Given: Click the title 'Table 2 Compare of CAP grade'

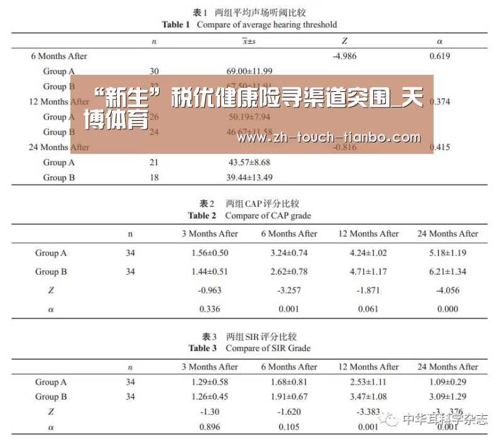Looking at the screenshot, I should [249, 215].
